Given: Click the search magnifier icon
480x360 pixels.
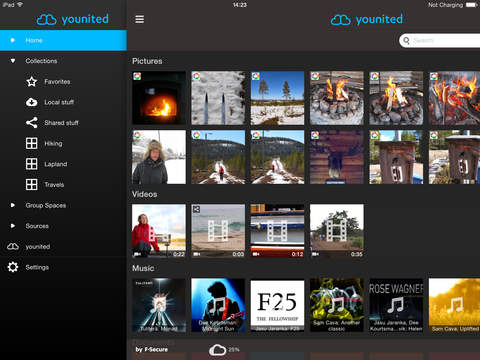Looking at the screenshot, I should tap(406, 41).
